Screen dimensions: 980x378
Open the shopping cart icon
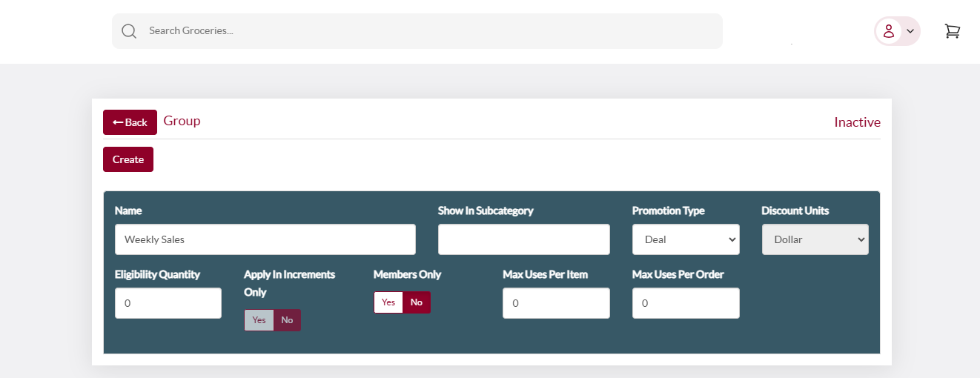[952, 31]
